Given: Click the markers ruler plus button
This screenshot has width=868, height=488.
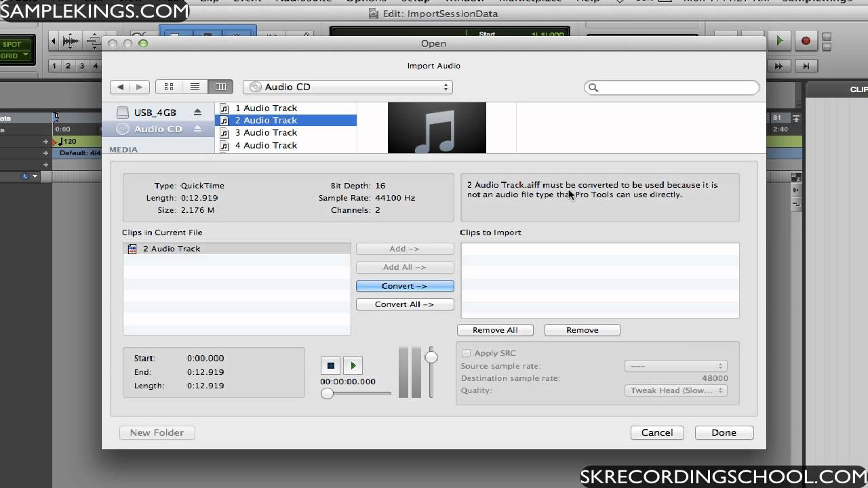Looking at the screenshot, I should (x=46, y=165).
